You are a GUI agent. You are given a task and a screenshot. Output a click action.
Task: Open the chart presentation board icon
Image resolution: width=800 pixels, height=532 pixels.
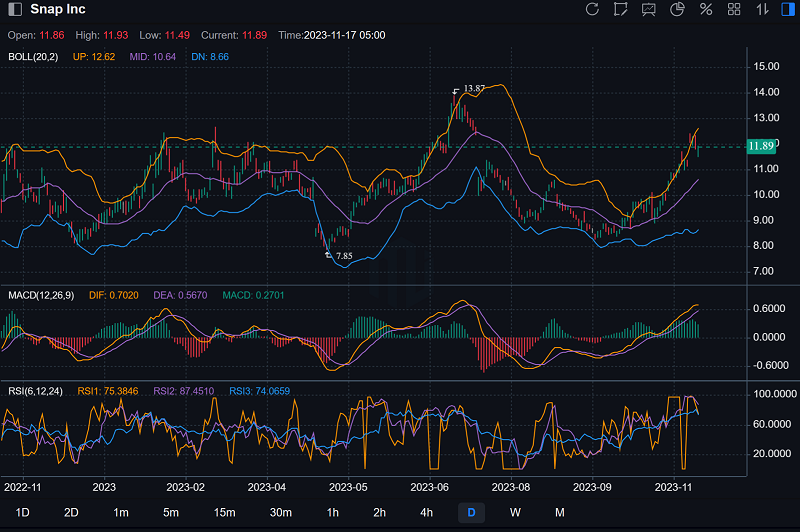649,10
